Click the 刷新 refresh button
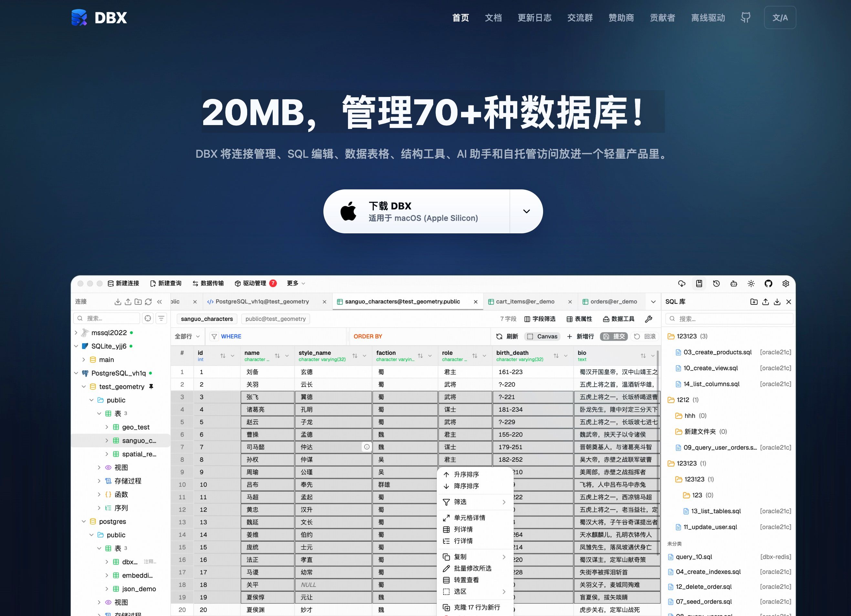851x616 pixels. (x=507, y=337)
